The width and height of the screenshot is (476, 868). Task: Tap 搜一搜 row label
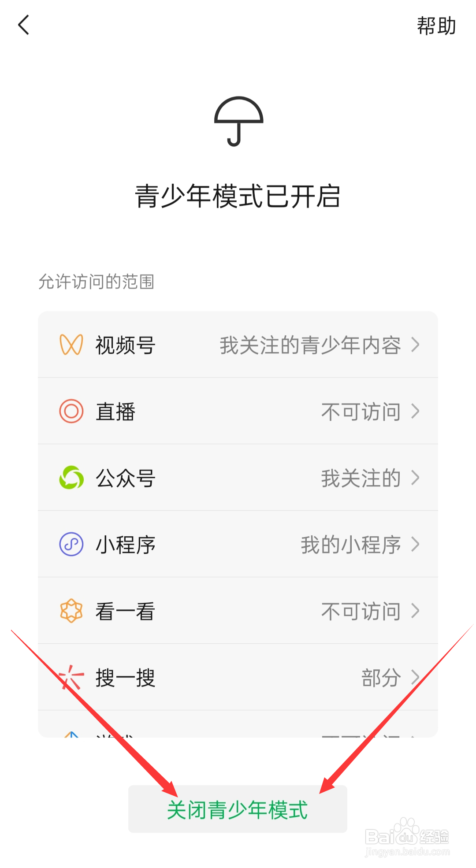(x=126, y=678)
